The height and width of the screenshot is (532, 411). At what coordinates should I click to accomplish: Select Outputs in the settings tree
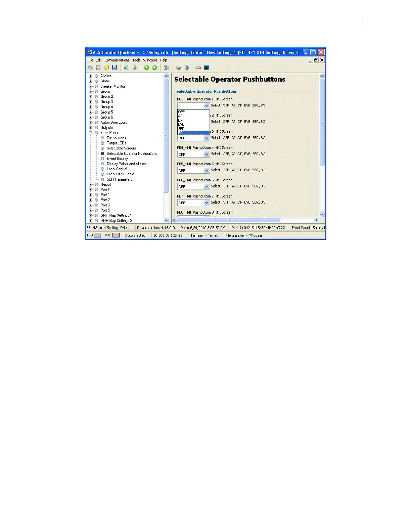coord(106,128)
